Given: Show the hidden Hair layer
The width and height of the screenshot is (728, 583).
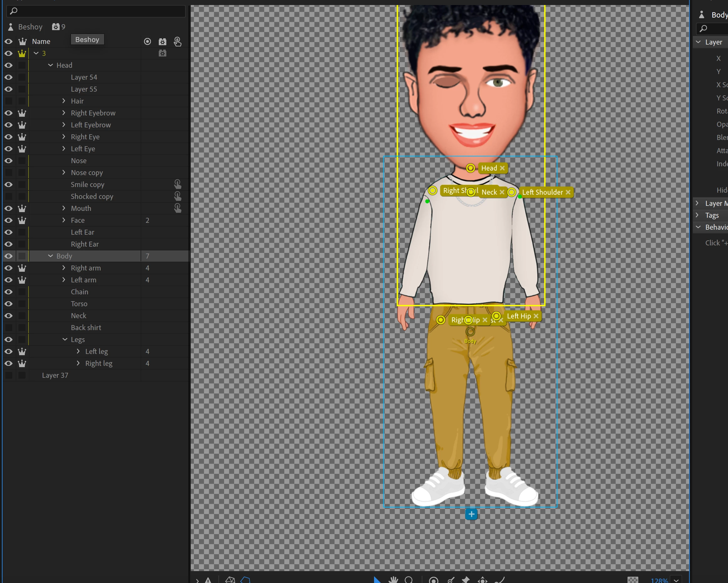Looking at the screenshot, I should [8, 101].
